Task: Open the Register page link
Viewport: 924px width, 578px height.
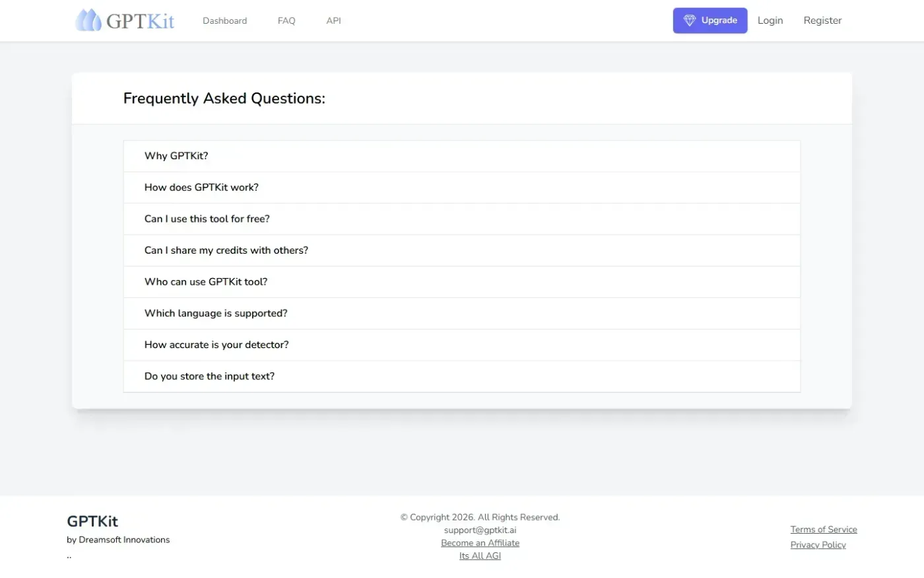Action: tap(822, 20)
